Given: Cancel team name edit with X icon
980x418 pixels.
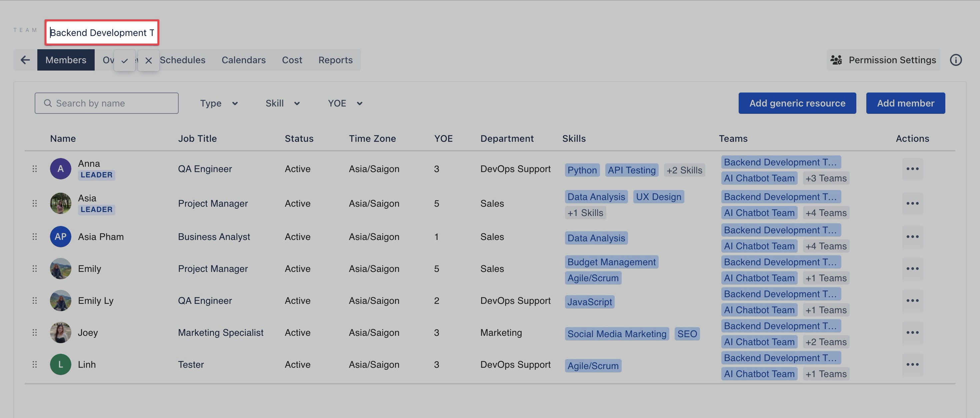Looking at the screenshot, I should pos(148,61).
